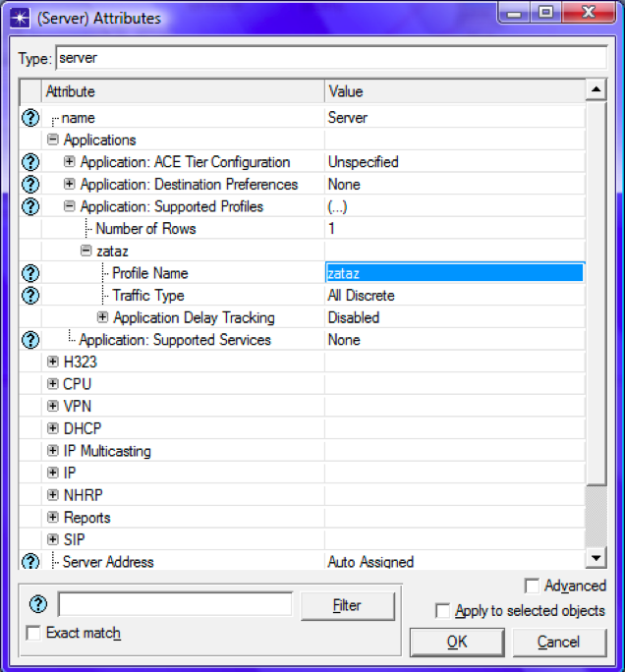
Task: Open help icon for Profile Name
Action: (x=30, y=273)
